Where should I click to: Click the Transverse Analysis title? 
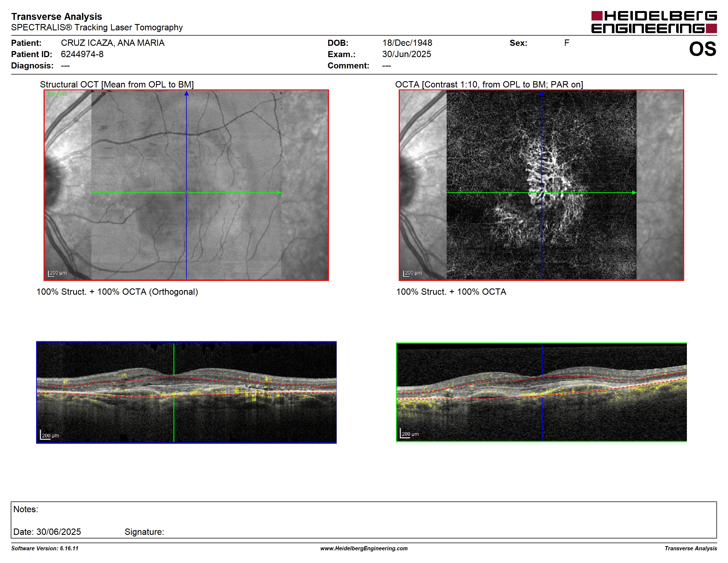[57, 17]
